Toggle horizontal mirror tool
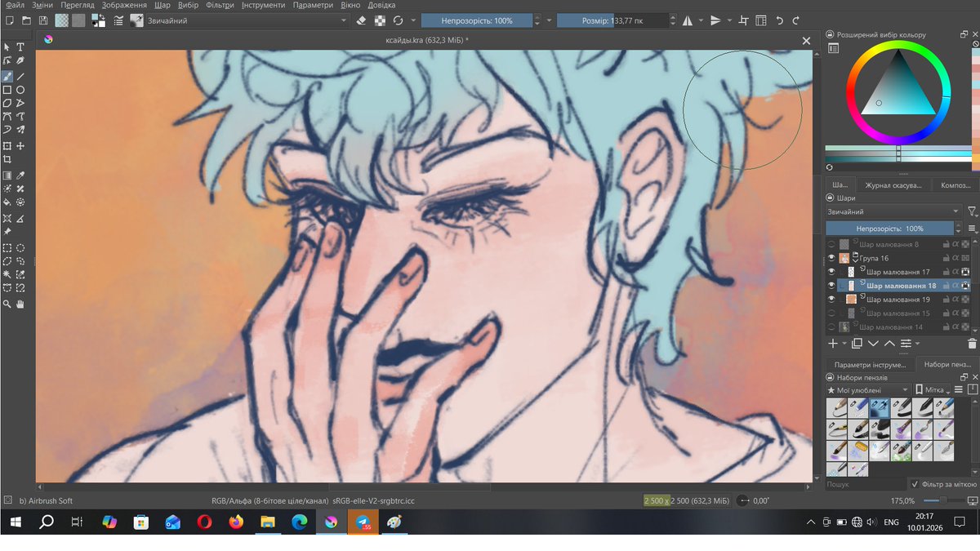Viewport: 980px width, 551px height. coord(688,20)
